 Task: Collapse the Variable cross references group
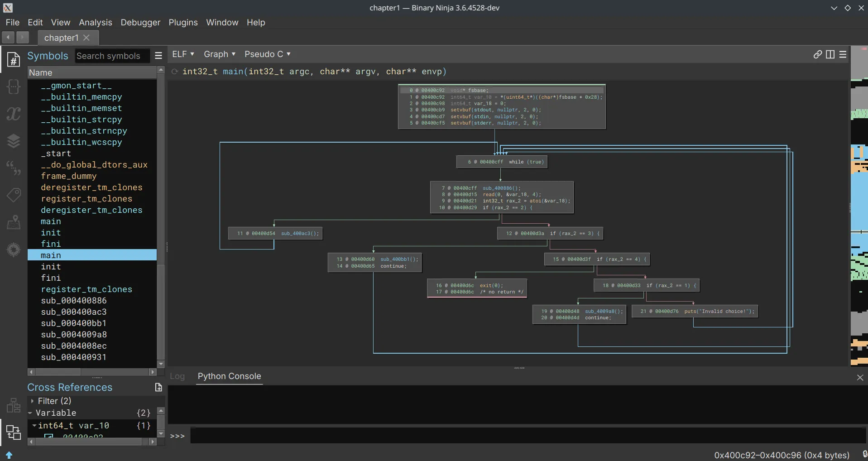click(30, 413)
